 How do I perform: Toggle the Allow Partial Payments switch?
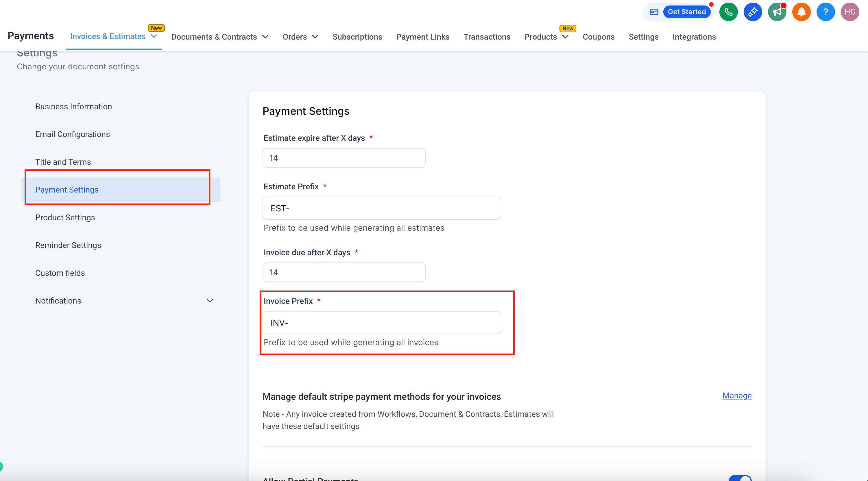740,478
